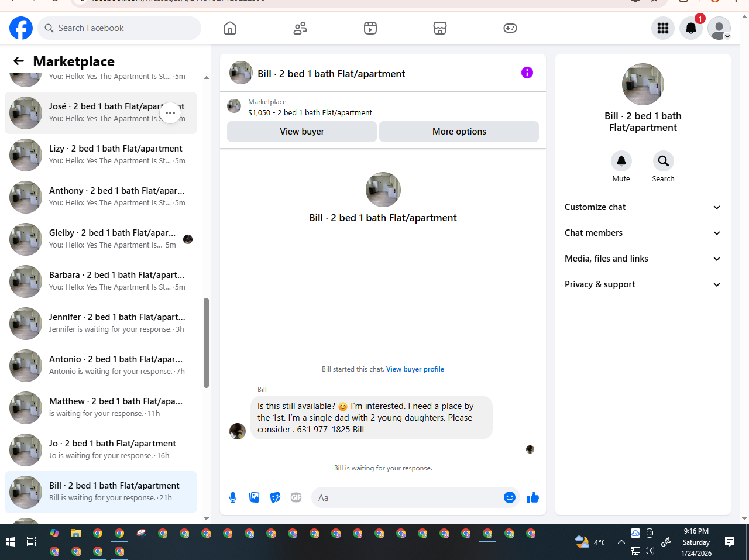Attach a photo with the image icon
Viewport: 749px width, 560px height.
[x=254, y=497]
